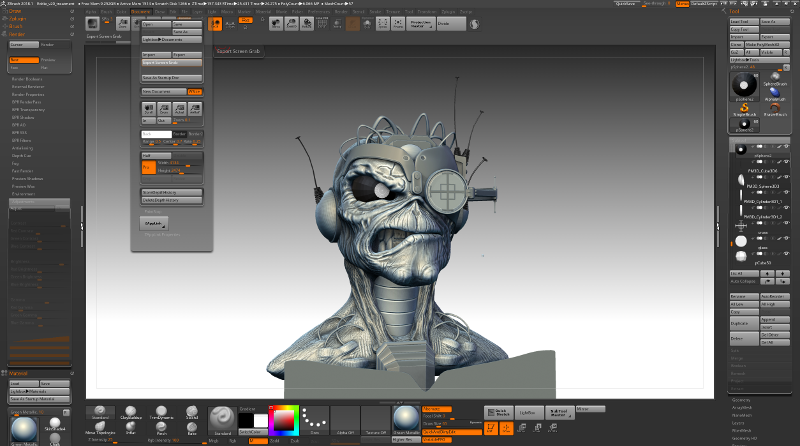This screenshot has height=446, width=800.
Task: Expand the Draw palette in left tray
Action: 15,11
